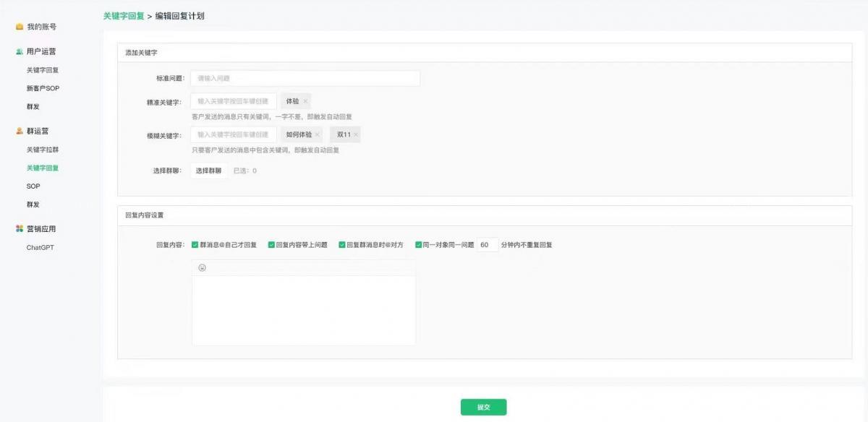The image size is (868, 422).
Task: Click inside the reply content text area
Action: tap(304, 309)
